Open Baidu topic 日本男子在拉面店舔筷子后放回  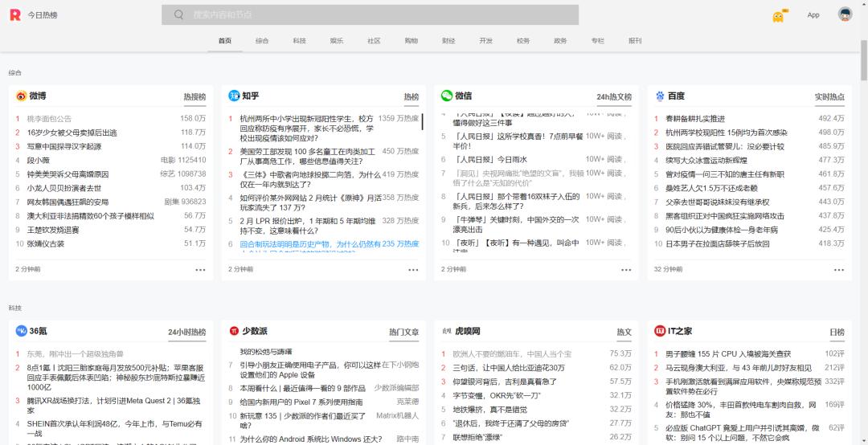click(718, 243)
